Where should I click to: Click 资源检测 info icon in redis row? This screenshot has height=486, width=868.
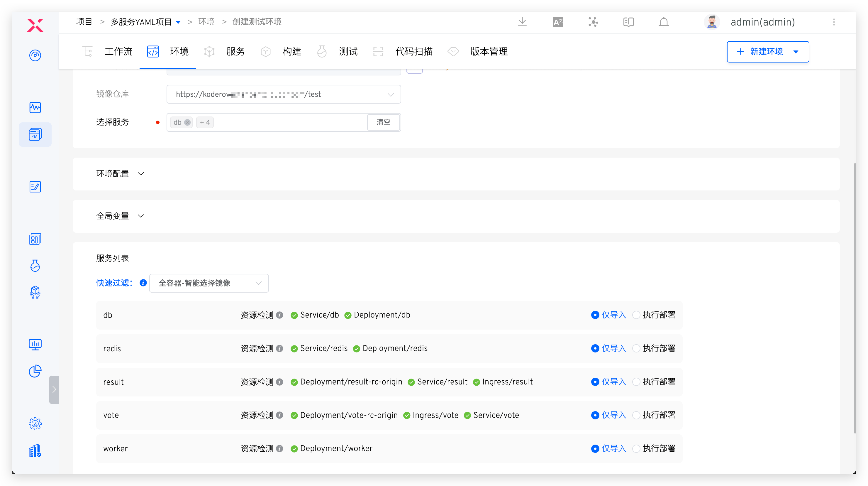click(x=279, y=348)
